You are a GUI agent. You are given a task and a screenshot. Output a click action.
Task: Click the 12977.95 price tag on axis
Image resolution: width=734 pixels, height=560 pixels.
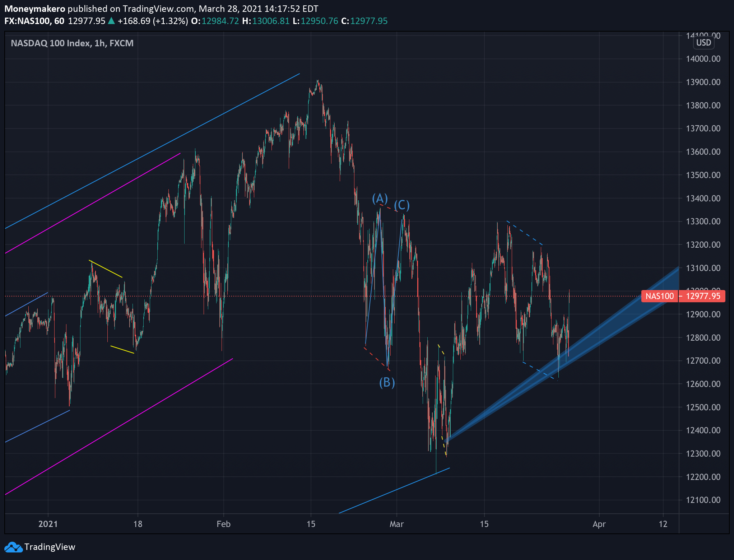702,296
